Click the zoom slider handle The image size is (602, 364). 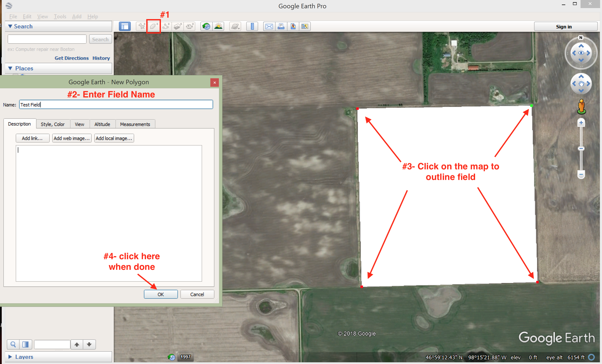[581, 148]
